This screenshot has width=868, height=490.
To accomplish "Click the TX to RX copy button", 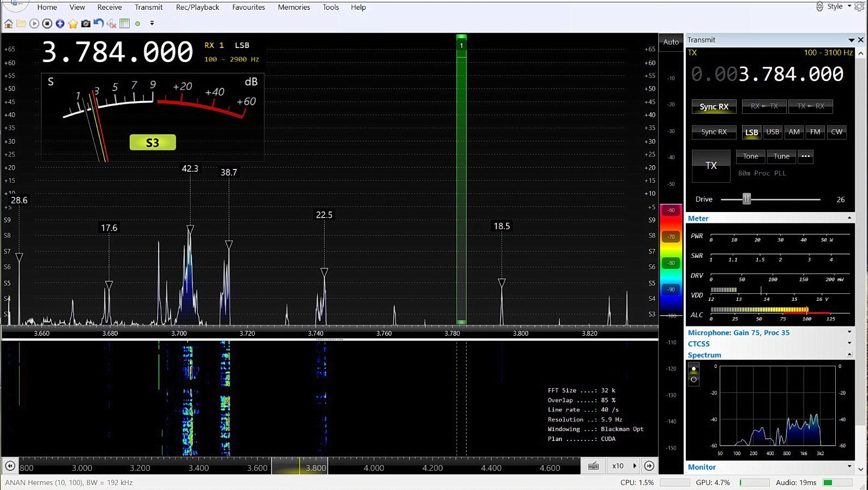I will pyautogui.click(x=811, y=106).
